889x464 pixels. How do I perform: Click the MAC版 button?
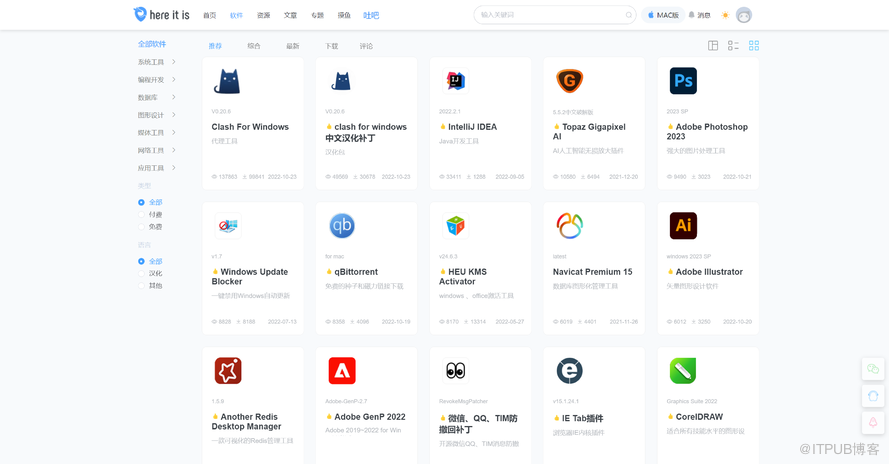pyautogui.click(x=663, y=15)
